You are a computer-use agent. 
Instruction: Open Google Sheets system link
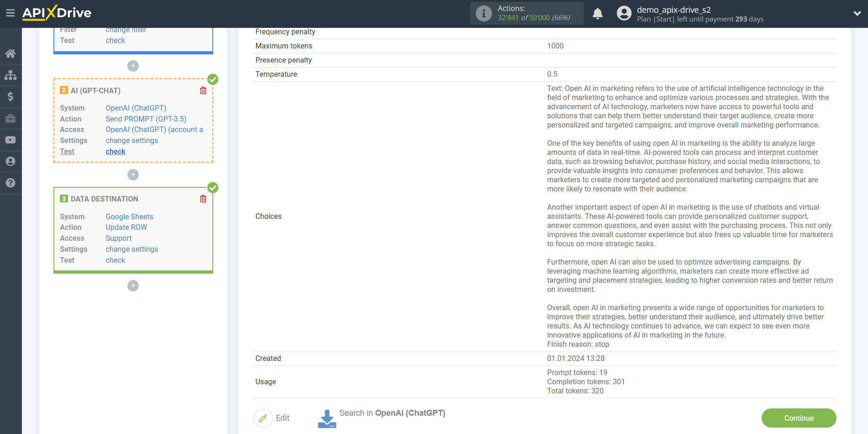[x=129, y=217]
